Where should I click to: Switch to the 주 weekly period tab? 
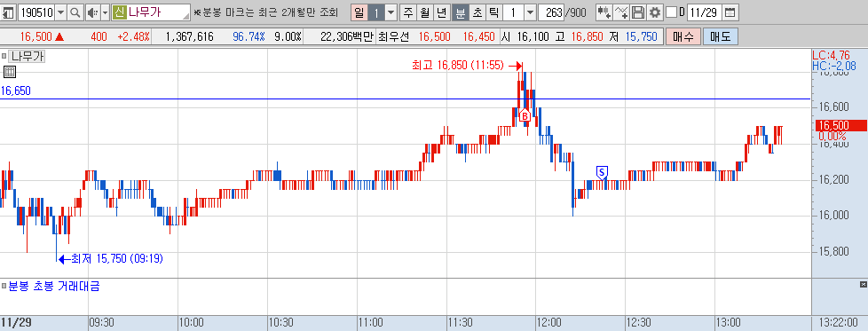(408, 12)
